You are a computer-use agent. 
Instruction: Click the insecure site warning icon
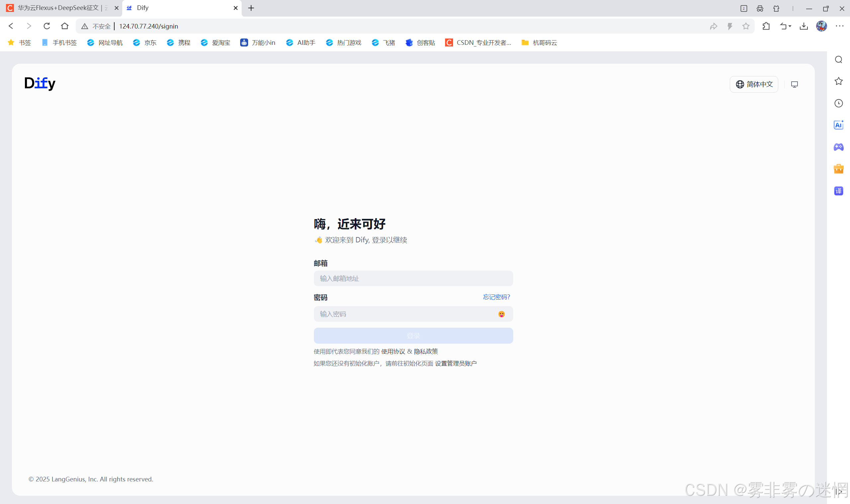85,26
